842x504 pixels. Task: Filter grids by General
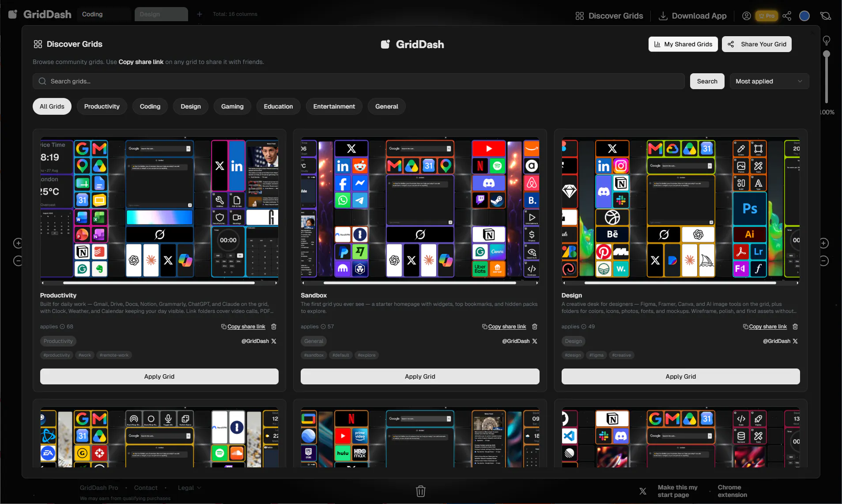(387, 106)
